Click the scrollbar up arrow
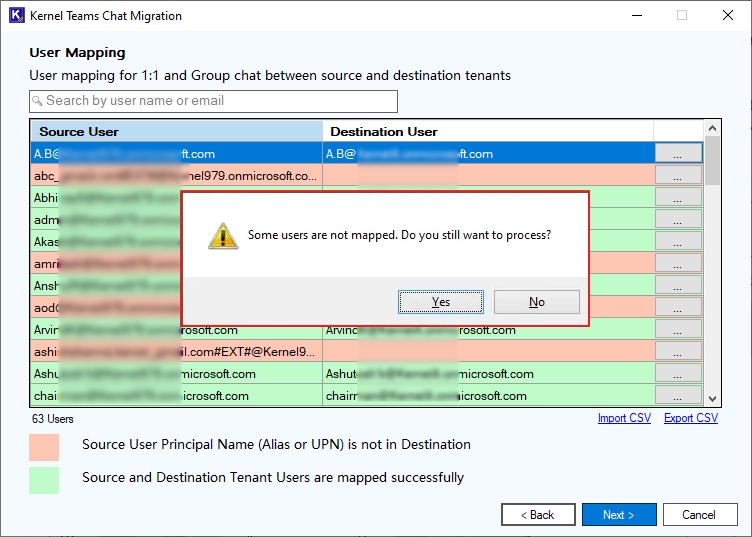Viewport: 752px width, 537px height. click(x=712, y=128)
